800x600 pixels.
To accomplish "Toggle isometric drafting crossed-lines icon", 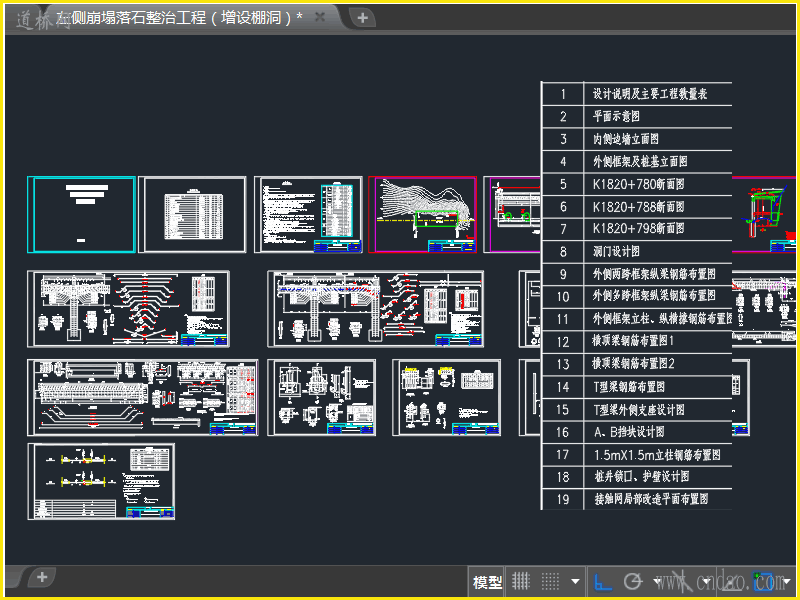I will coord(681,581).
